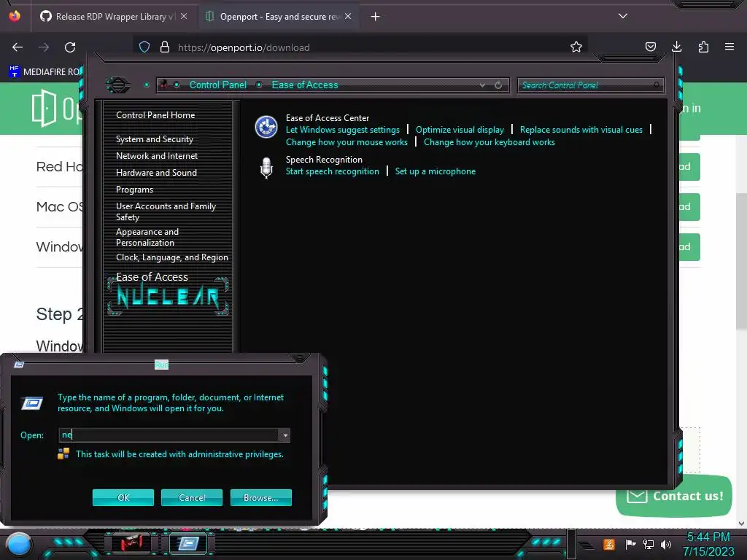Click Browse... in the Run dialog
The width and height of the screenshot is (747, 560).
point(260,497)
